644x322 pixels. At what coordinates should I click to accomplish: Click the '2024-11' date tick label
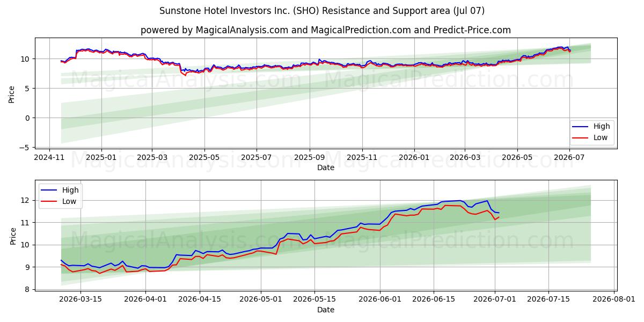pos(49,157)
